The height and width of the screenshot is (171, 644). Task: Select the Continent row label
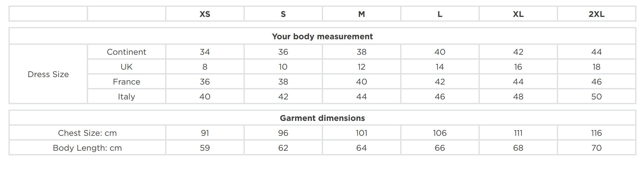(126, 52)
